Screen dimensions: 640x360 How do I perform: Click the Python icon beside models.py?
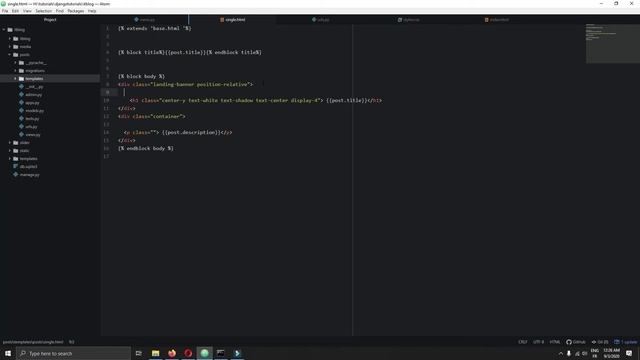21,111
